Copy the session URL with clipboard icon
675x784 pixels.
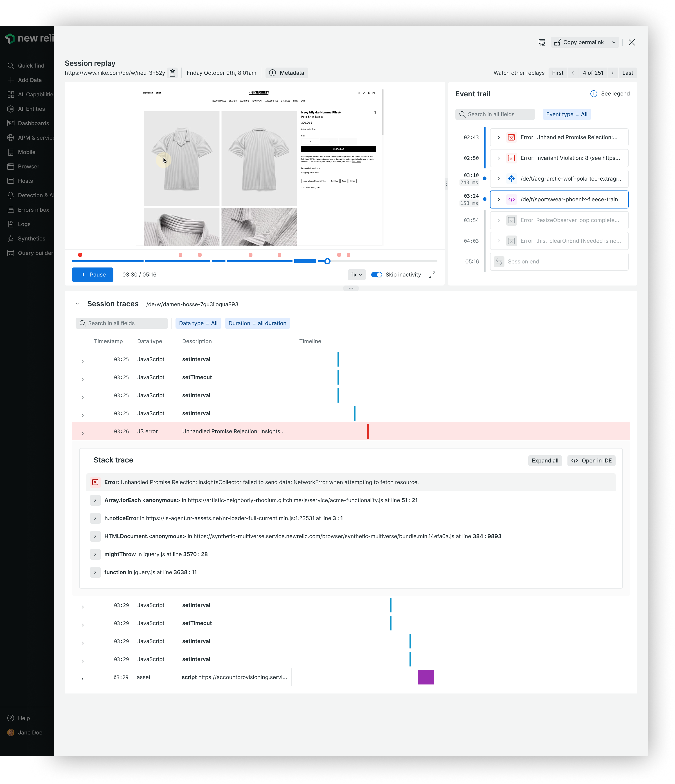[172, 73]
